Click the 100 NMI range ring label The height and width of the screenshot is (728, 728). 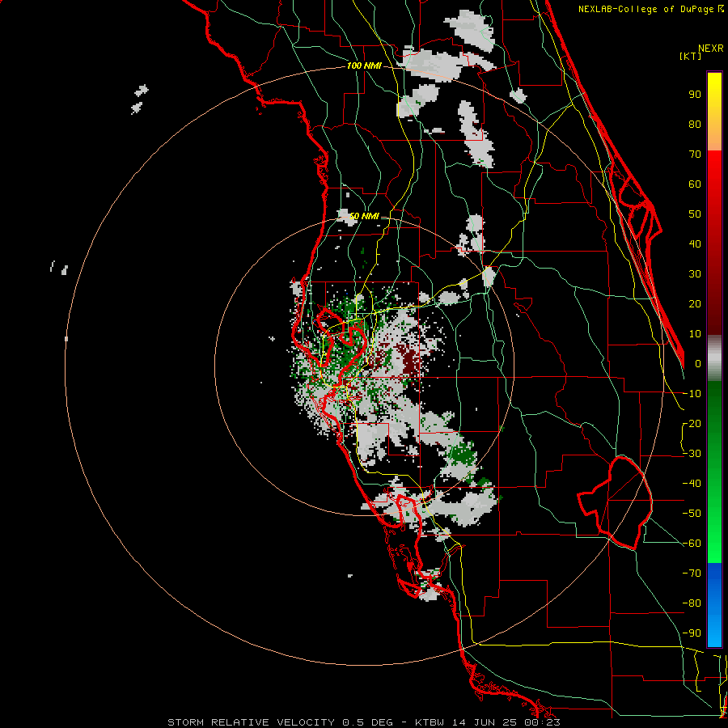364,66
